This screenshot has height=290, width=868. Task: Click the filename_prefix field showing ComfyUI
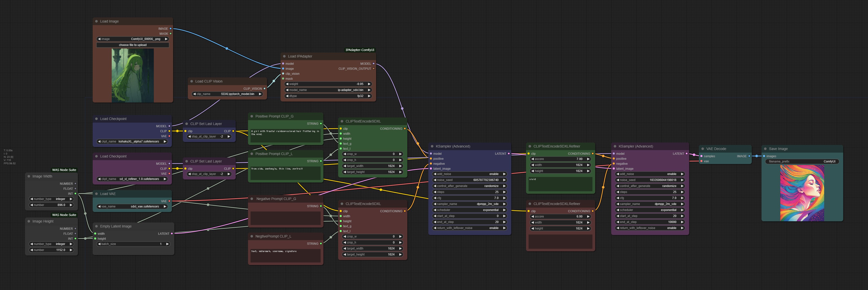pyautogui.click(x=802, y=161)
